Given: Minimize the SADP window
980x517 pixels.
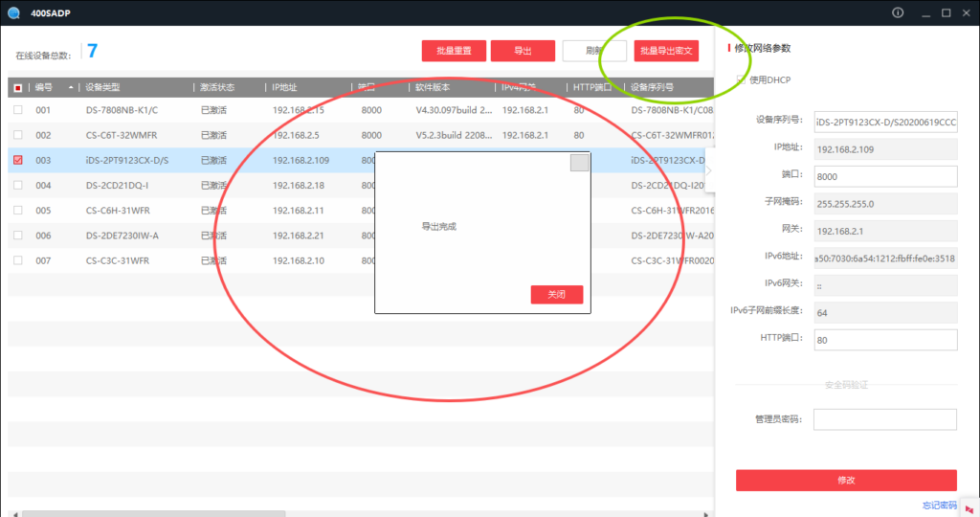Looking at the screenshot, I should (x=922, y=12).
